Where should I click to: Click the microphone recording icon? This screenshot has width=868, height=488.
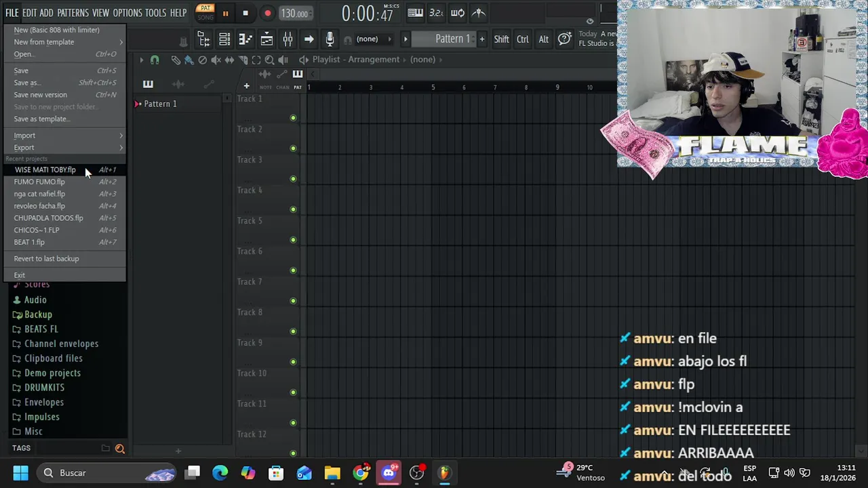tap(330, 39)
